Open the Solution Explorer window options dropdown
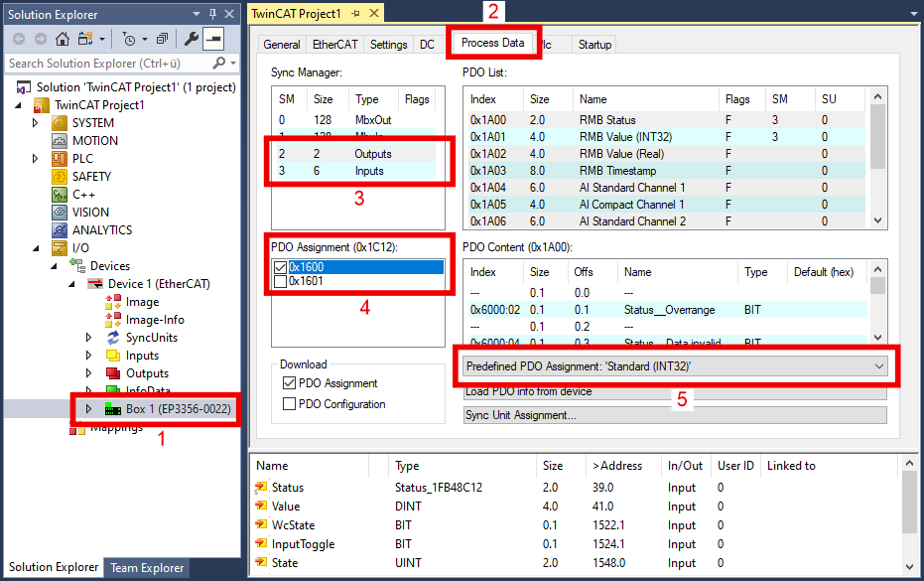924x581 pixels. click(197, 14)
